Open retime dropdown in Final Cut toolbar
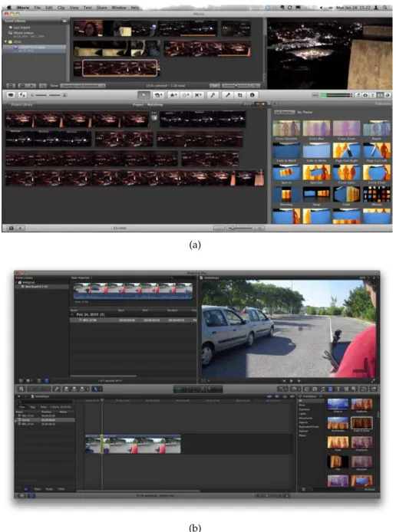The width and height of the screenshot is (396, 532). (294, 389)
